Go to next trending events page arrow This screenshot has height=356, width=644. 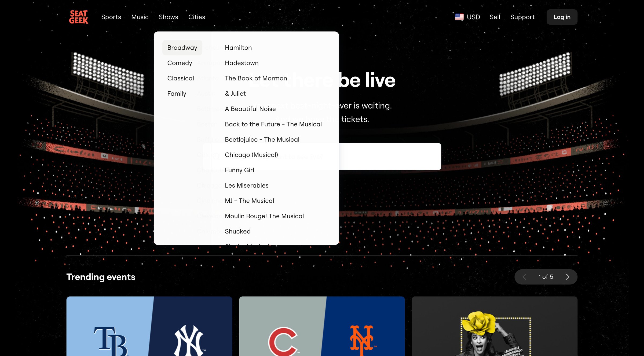pyautogui.click(x=568, y=277)
